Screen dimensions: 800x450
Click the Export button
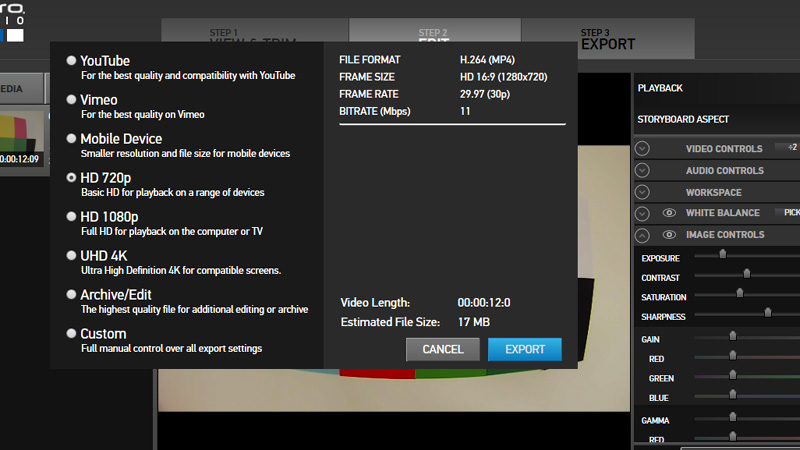tap(524, 349)
